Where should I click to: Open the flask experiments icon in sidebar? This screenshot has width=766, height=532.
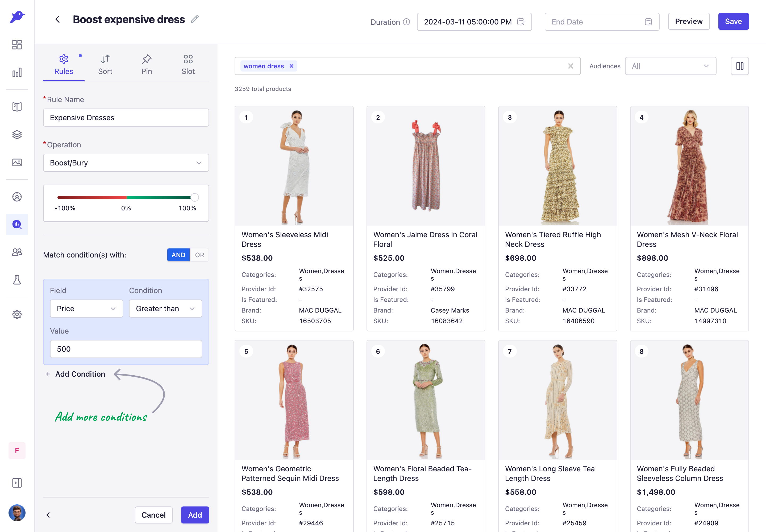pyautogui.click(x=17, y=280)
